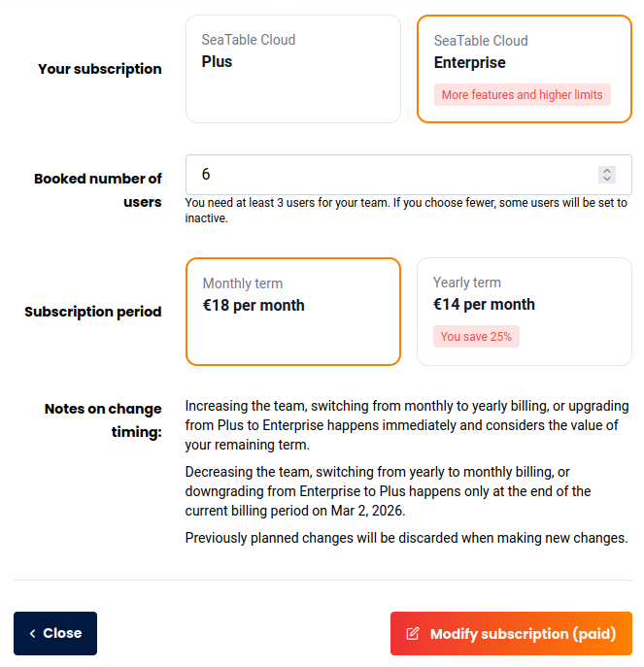644x667 pixels.
Task: Click the 'You save 25%' badge
Action: (476, 337)
